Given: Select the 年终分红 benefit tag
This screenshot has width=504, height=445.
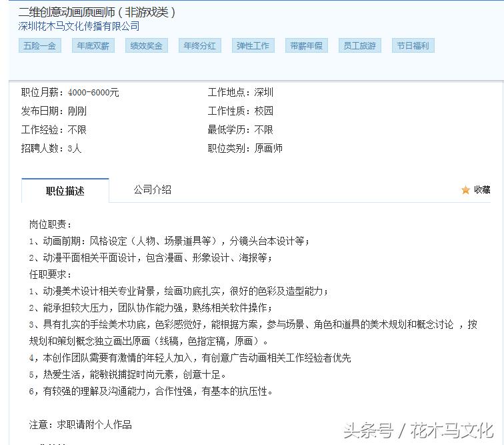Looking at the screenshot, I should [200, 45].
